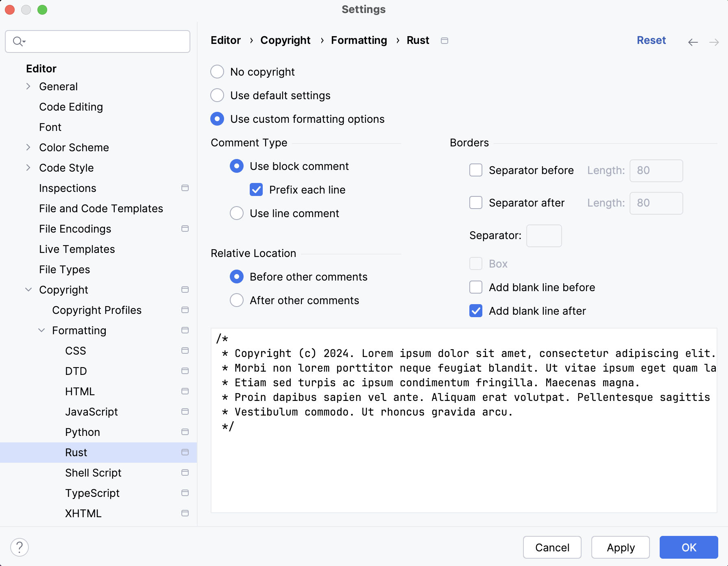Open the Formatting breadcrumb item
The height and width of the screenshot is (566, 728).
[358, 40]
